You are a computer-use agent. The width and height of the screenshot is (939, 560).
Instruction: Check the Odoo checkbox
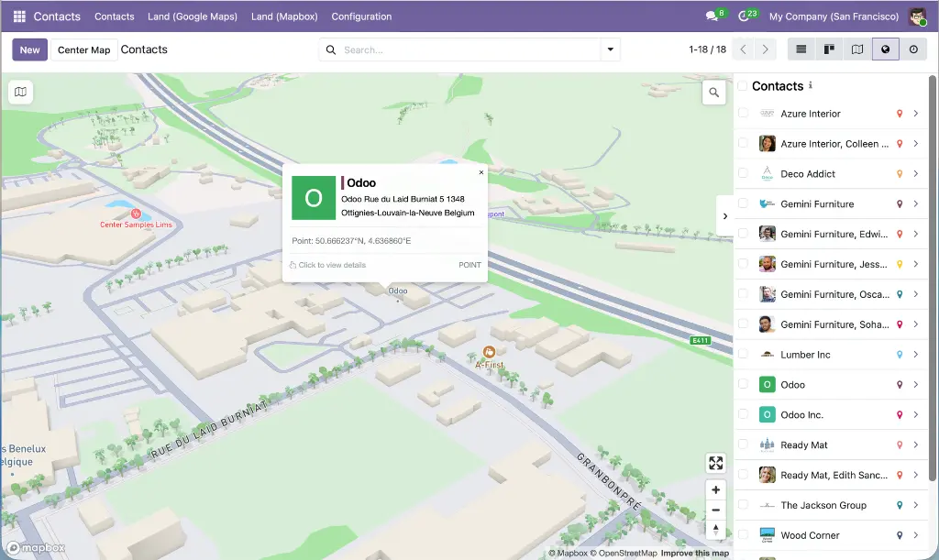(x=743, y=383)
